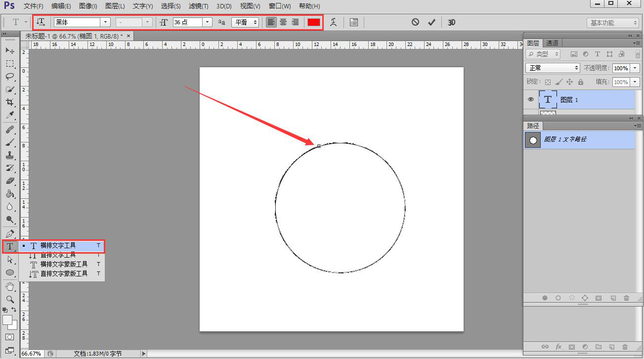Viewport: 644px width, 359px height.
Task: Select the Eyedropper tool
Action: point(9,115)
